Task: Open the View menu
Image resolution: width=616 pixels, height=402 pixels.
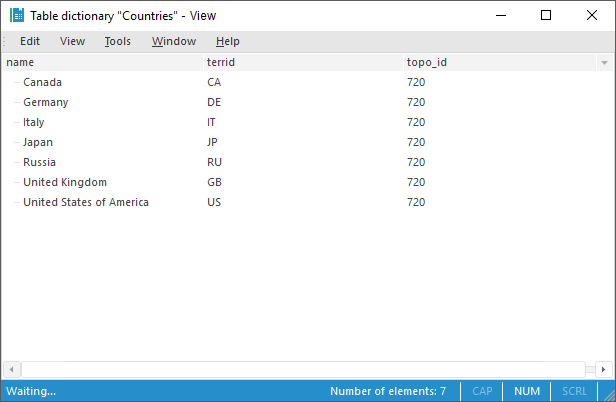Action: point(72,41)
